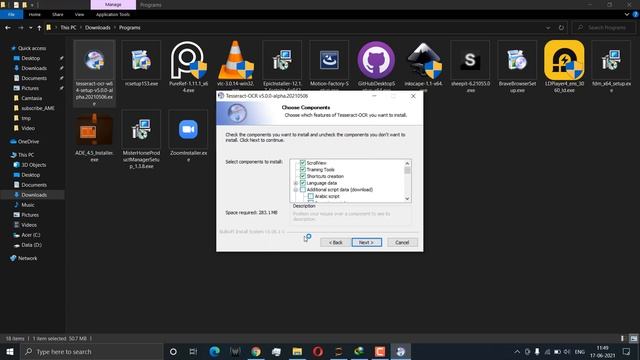Go up one folder level
Image resolution: width=640 pixels, height=360 pixels.
click(x=39, y=28)
